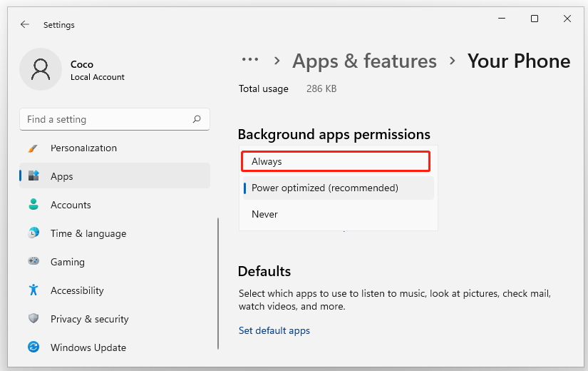Click the 286 KB usage value
This screenshot has height=371, width=588.
321,88
